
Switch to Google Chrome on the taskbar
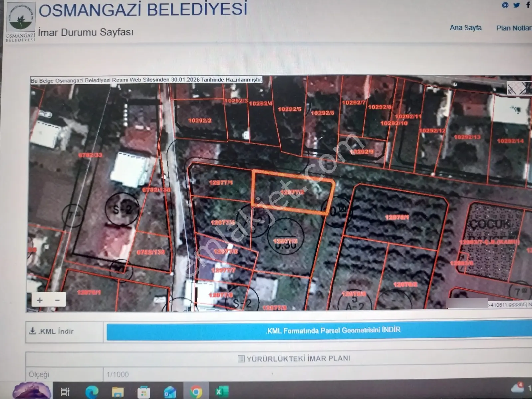click(x=196, y=392)
